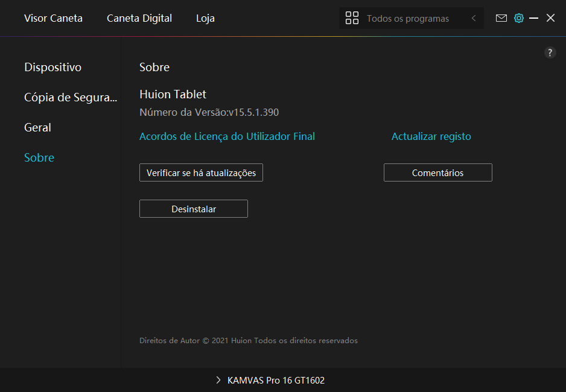Click the Desinstalar button
The height and width of the screenshot is (392, 566).
193,209
